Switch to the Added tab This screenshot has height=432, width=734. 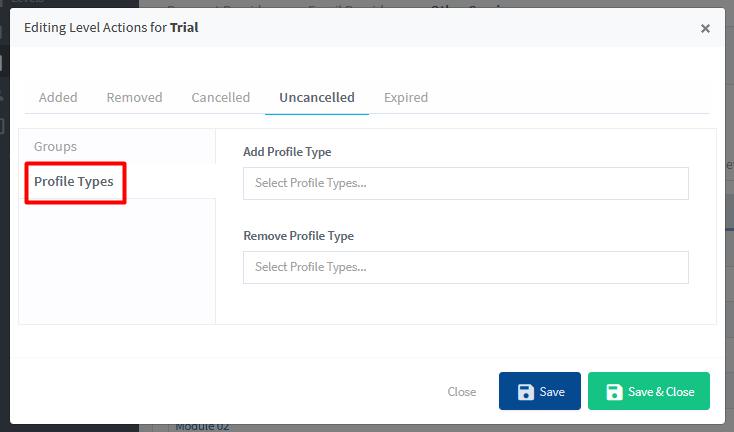(58, 97)
